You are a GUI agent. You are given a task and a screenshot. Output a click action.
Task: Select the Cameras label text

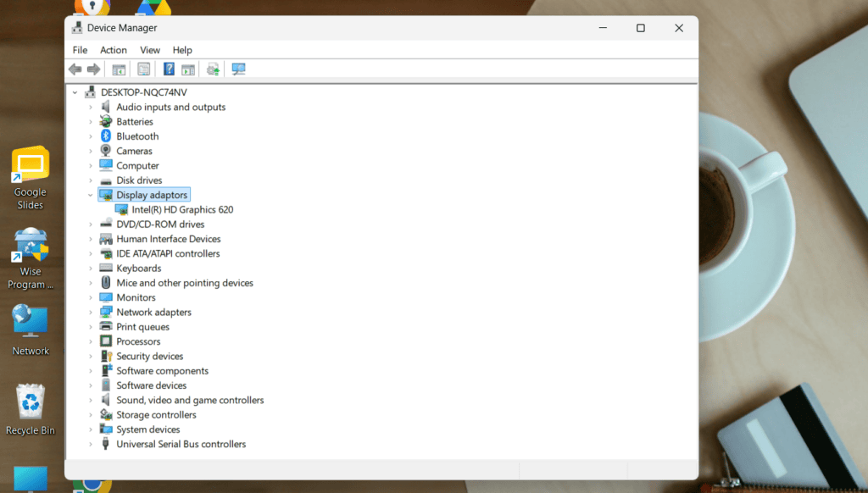point(134,151)
